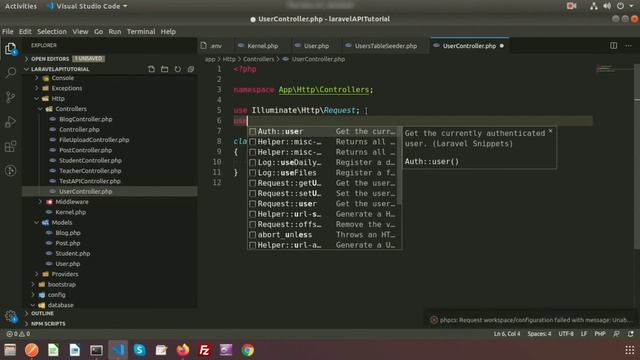Open the editor More Actions menu
Screen dimensions: 640x360
tap(628, 46)
